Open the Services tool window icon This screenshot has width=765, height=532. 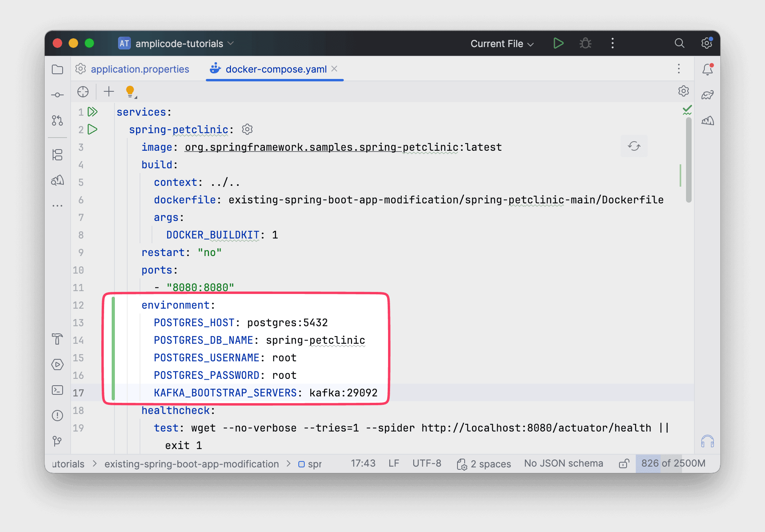point(57,365)
